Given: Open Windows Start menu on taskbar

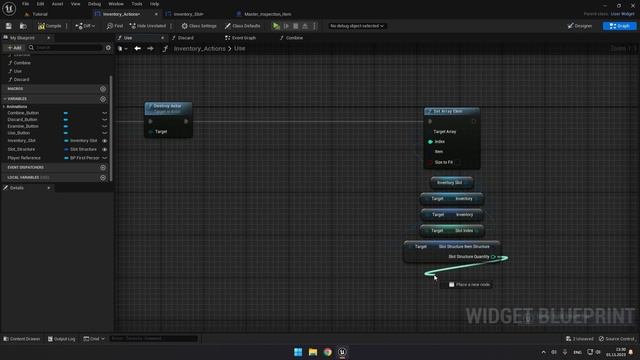Looking at the screenshot, I should pos(298,352).
